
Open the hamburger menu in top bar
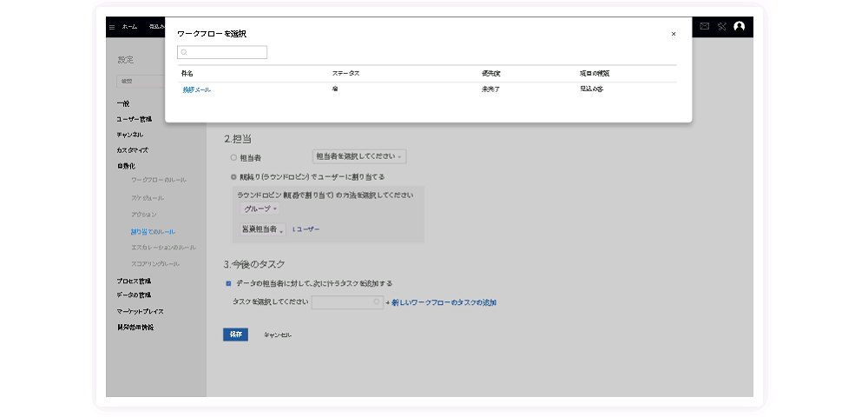(112, 27)
